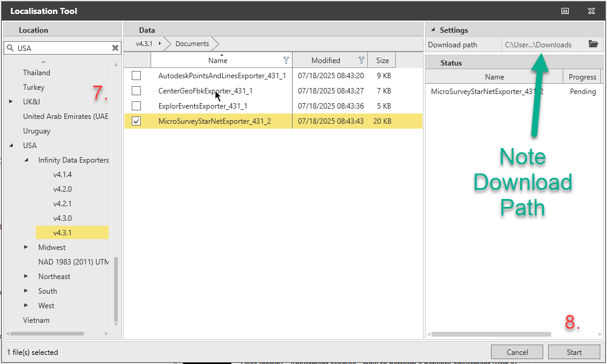607x364 pixels.
Task: Expand the Midwest region node
Action: click(x=26, y=248)
